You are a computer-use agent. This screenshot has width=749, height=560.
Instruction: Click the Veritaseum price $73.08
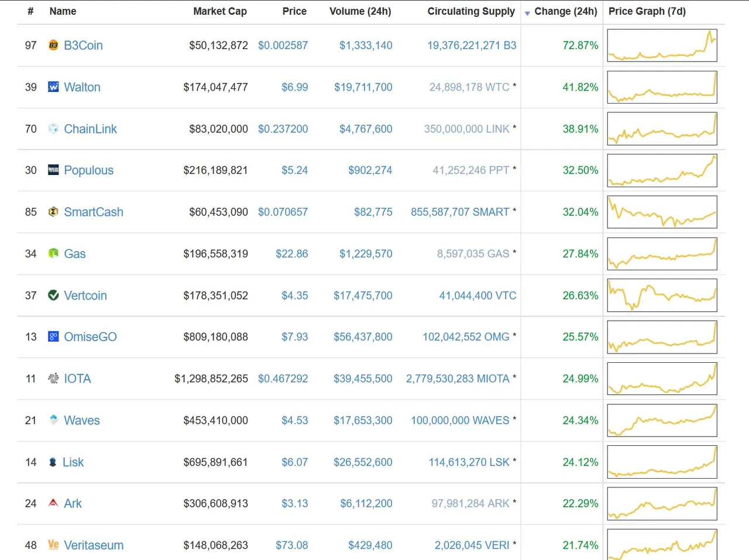[291, 545]
